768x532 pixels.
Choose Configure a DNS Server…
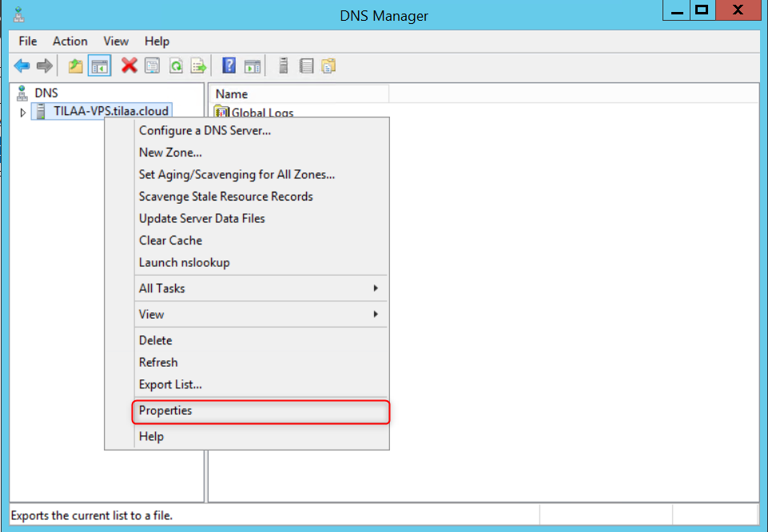(261, 131)
